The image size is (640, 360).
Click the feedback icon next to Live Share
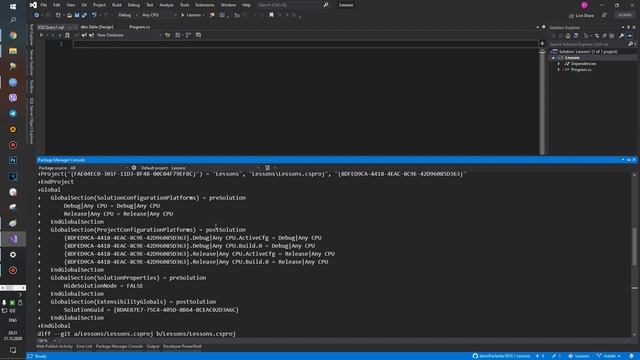[x=604, y=15]
